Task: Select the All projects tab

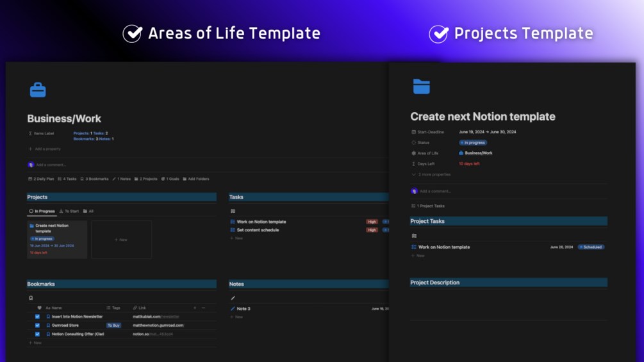Action: click(x=88, y=211)
